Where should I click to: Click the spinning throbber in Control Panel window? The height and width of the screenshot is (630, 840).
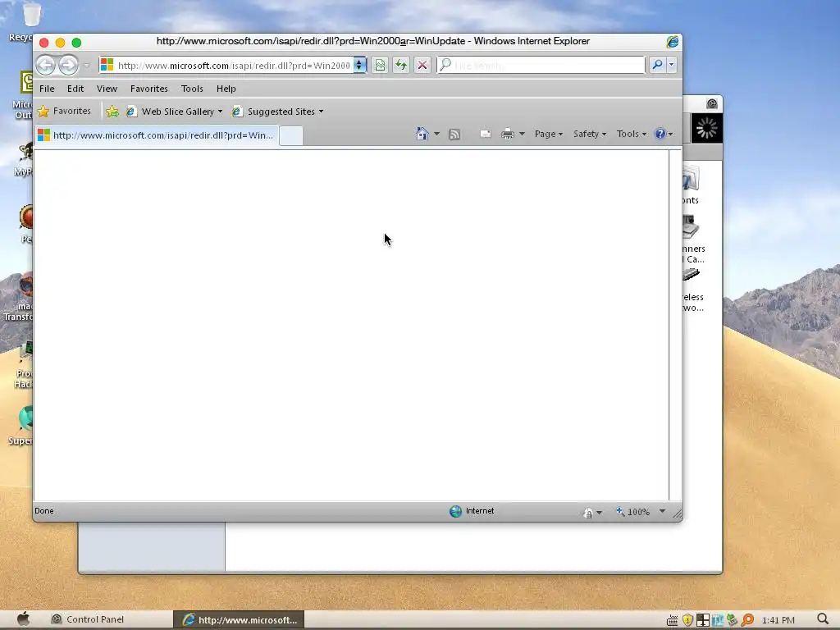click(706, 129)
